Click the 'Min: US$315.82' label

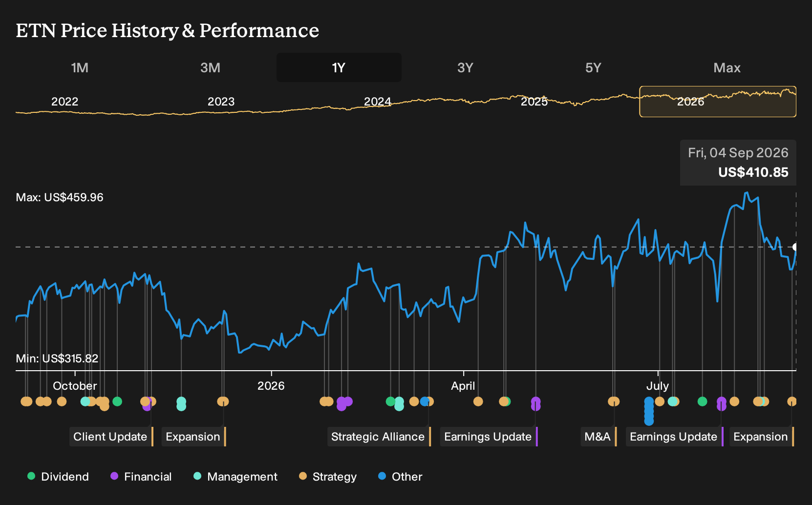pyautogui.click(x=57, y=358)
